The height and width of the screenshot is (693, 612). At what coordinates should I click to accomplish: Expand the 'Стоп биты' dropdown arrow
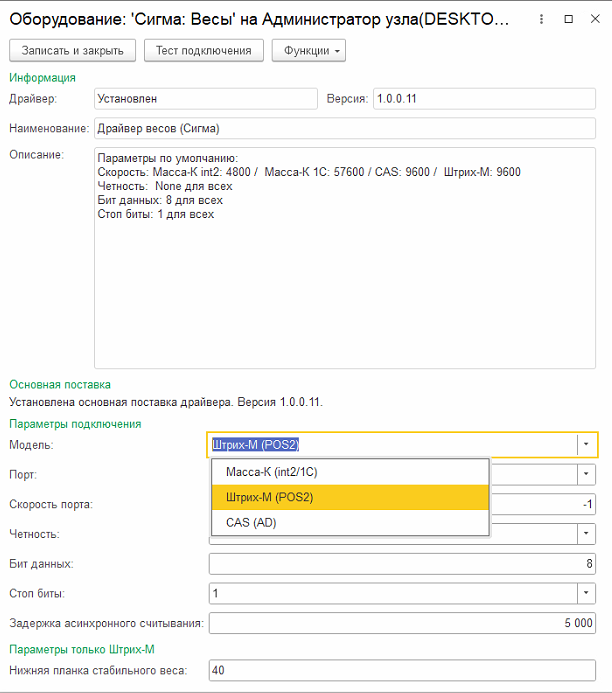pyautogui.click(x=586, y=593)
